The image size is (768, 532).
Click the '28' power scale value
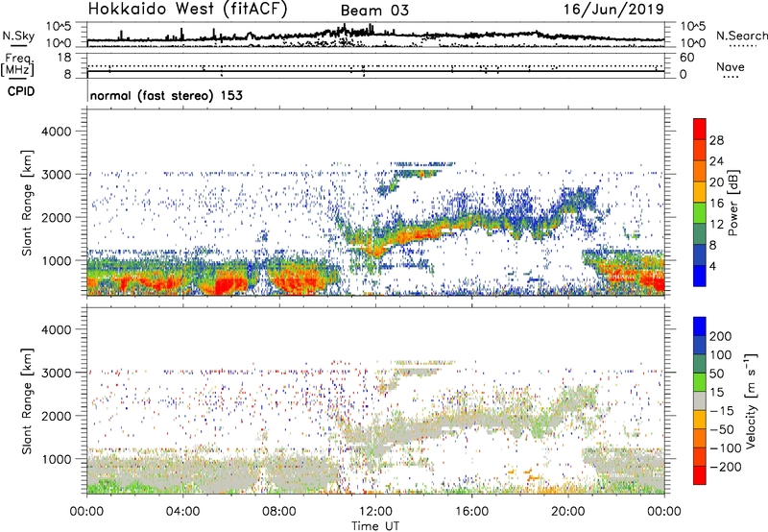[716, 140]
